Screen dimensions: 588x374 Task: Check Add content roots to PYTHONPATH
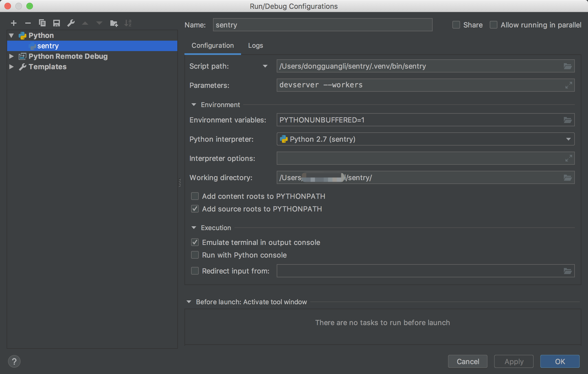[x=195, y=196]
